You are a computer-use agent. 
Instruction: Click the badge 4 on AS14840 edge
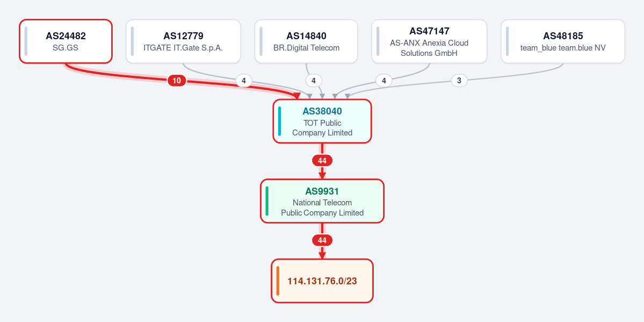pyautogui.click(x=313, y=81)
